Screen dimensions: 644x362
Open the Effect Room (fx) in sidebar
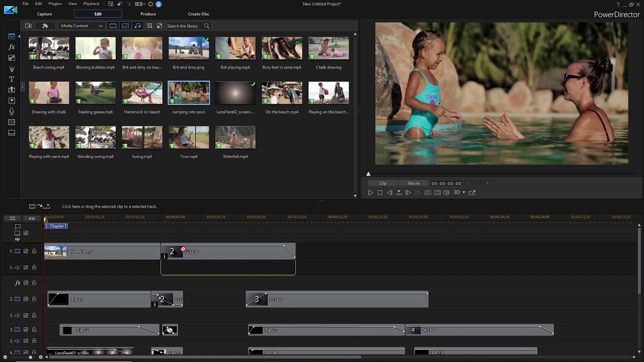click(12, 47)
